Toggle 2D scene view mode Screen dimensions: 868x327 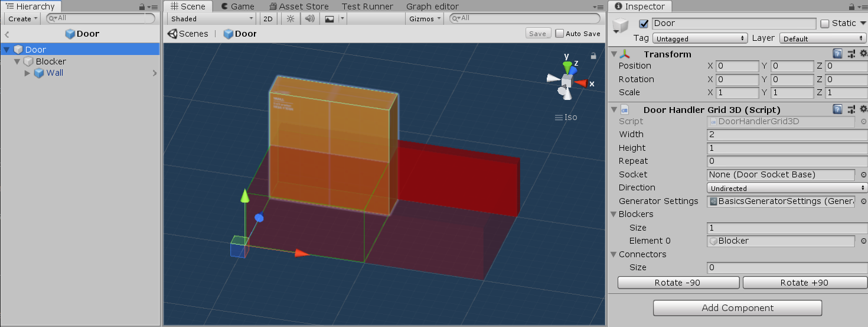pos(268,19)
